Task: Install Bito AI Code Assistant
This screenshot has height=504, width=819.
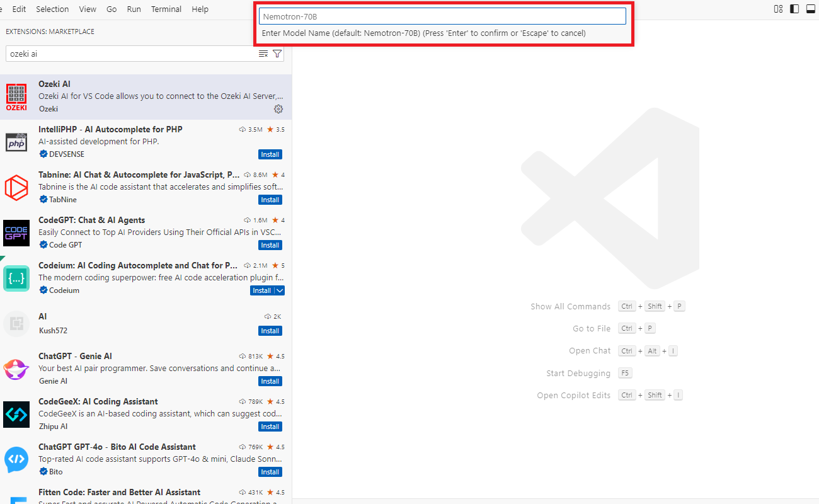Action: click(270, 472)
